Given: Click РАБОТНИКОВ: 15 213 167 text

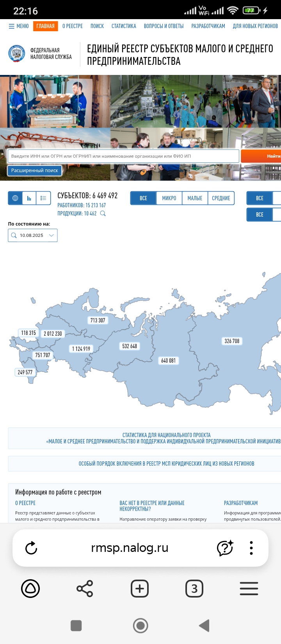Looking at the screenshot, I should [x=82, y=205].
